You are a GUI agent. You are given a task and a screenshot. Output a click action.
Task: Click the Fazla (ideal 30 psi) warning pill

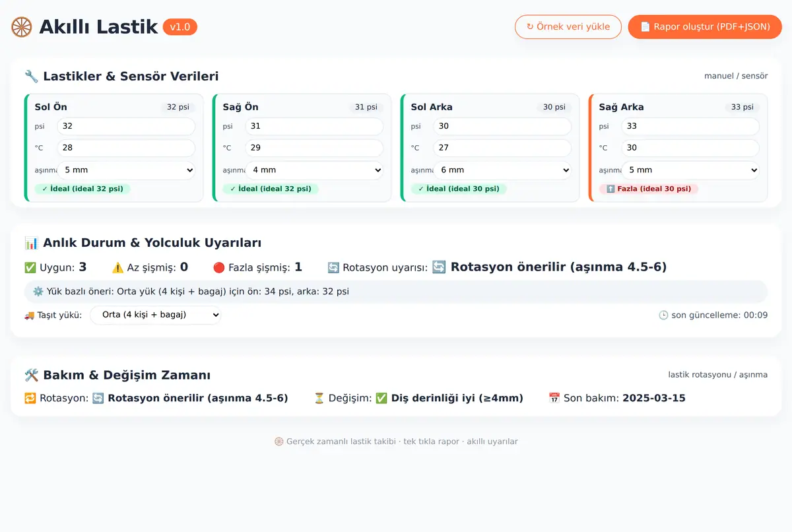tap(649, 189)
